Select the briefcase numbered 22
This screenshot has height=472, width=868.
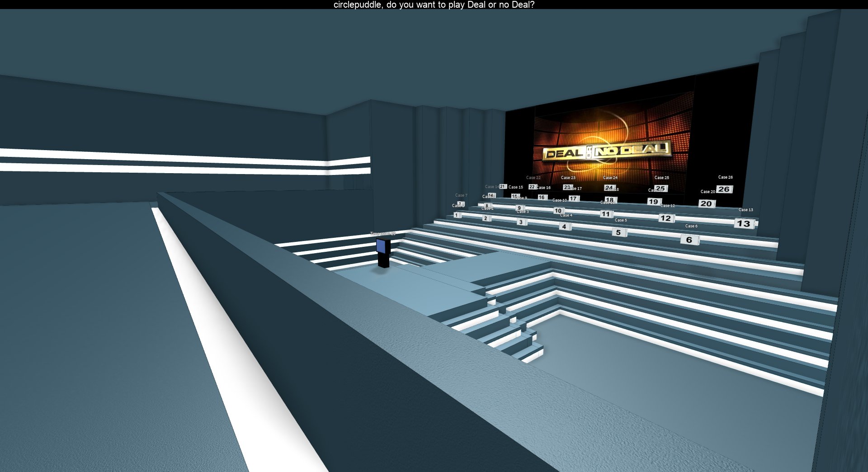pyautogui.click(x=532, y=187)
